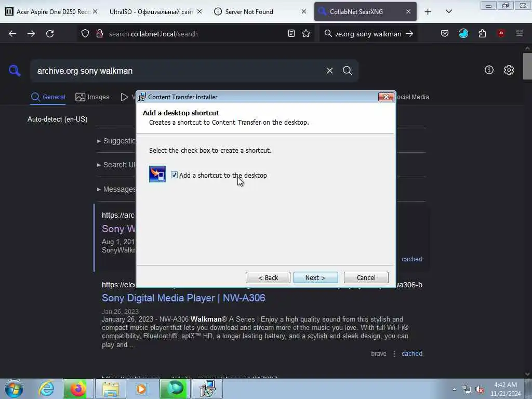Check Add a shortcut to the desktop box
This screenshot has width=532, height=399.
coord(174,175)
